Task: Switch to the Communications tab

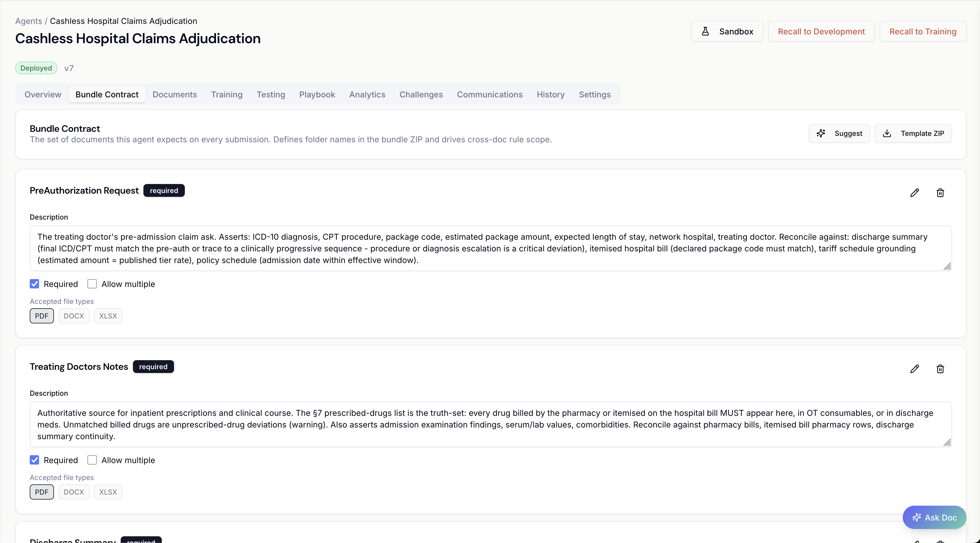Action: [x=490, y=94]
